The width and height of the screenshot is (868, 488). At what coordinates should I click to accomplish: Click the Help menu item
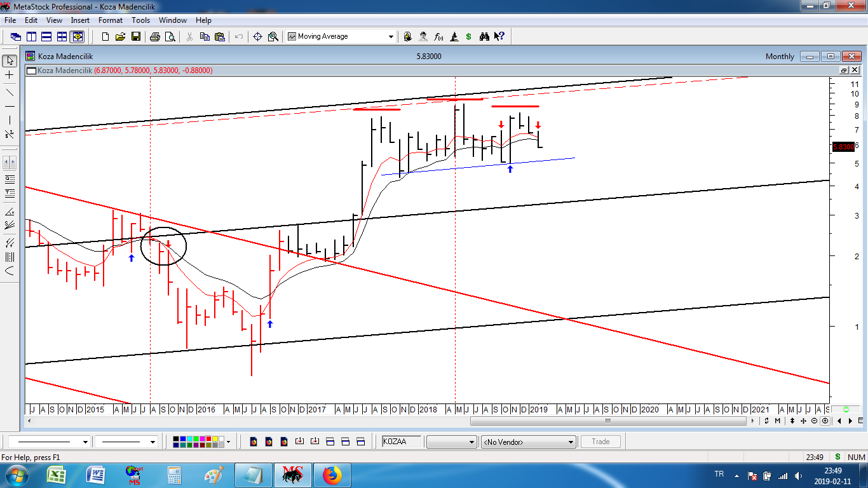[x=203, y=20]
